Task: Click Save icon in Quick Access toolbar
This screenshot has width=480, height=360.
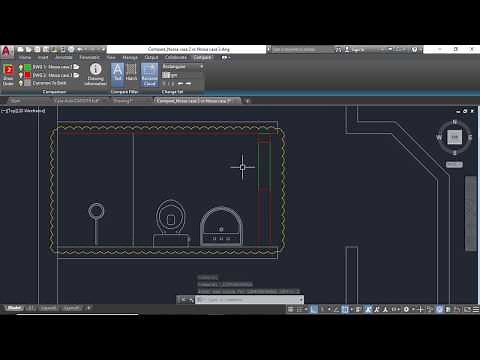Action: coord(37,49)
